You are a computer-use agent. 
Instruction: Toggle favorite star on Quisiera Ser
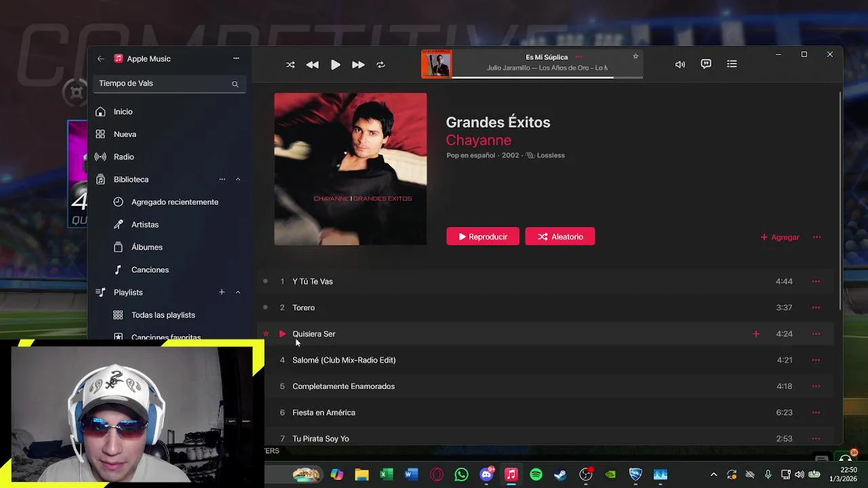(x=266, y=334)
